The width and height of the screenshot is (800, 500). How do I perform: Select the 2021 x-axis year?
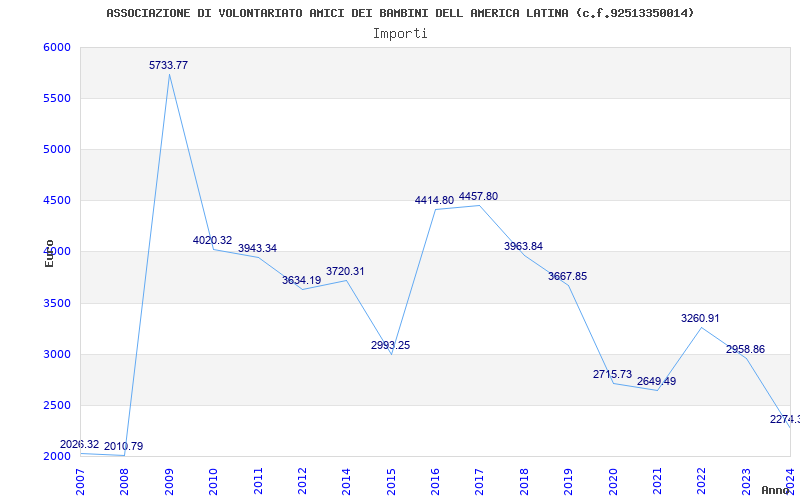[657, 481]
